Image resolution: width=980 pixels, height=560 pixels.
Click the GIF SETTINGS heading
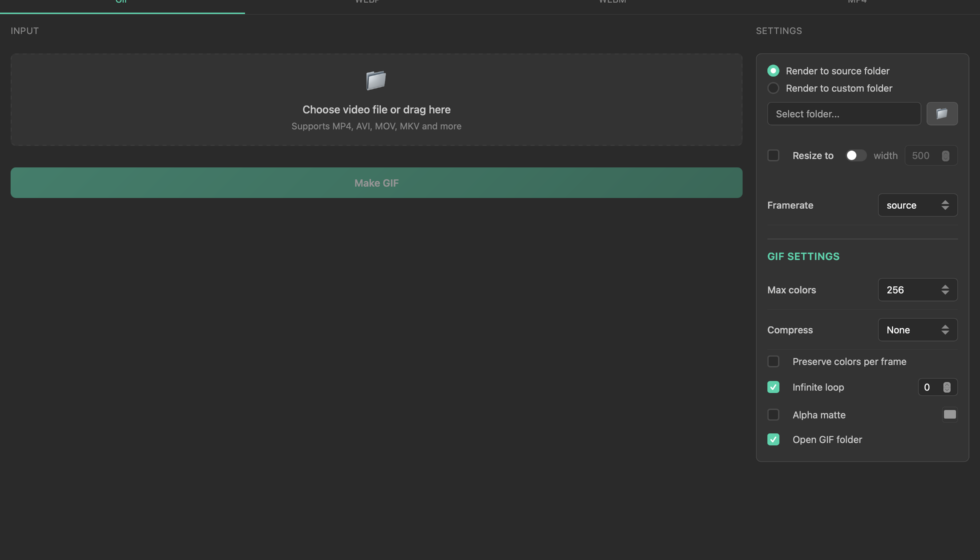(x=803, y=256)
